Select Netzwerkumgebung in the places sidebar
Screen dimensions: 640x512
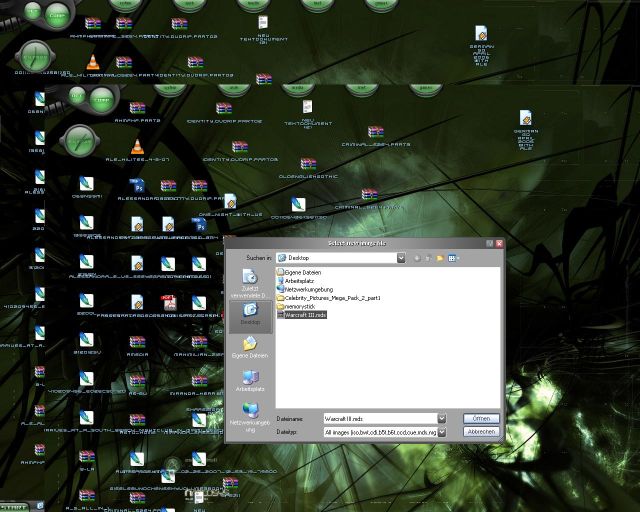(x=249, y=414)
